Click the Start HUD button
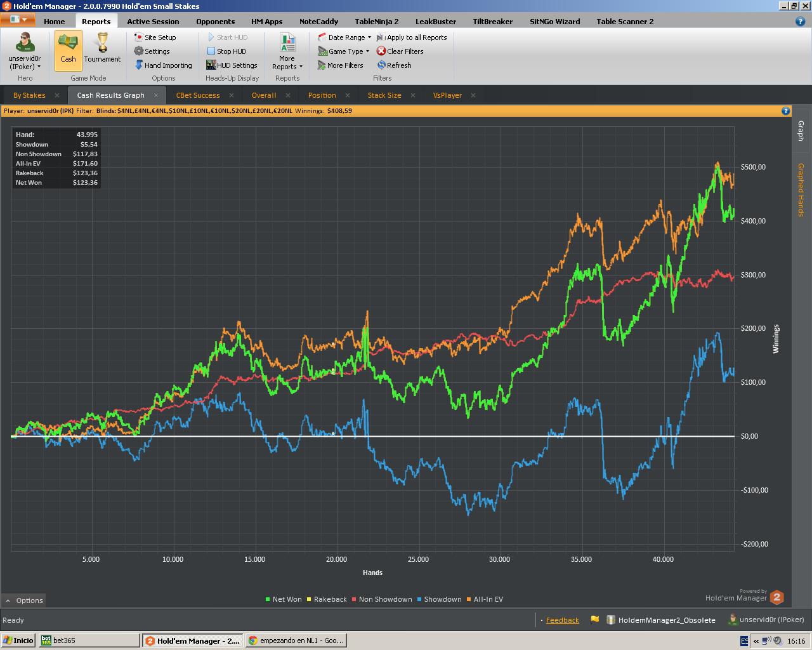The height and width of the screenshot is (650, 812). 227,37
